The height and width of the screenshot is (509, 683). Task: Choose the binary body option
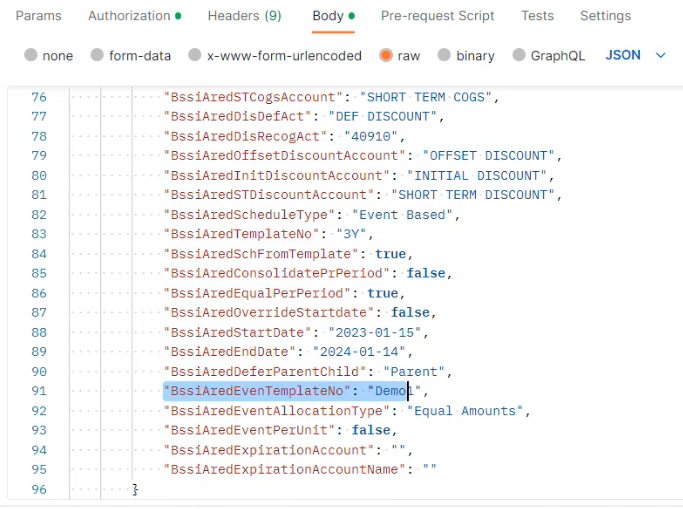pyautogui.click(x=466, y=55)
